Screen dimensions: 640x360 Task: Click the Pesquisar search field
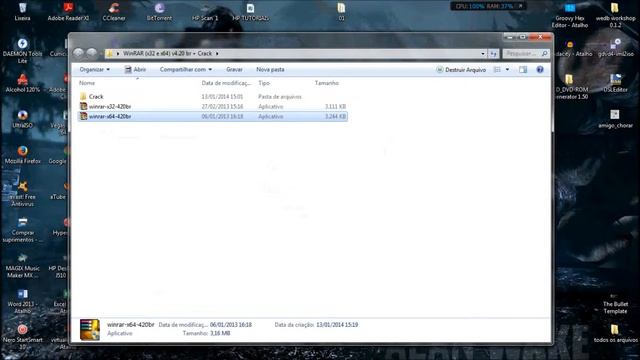point(526,53)
